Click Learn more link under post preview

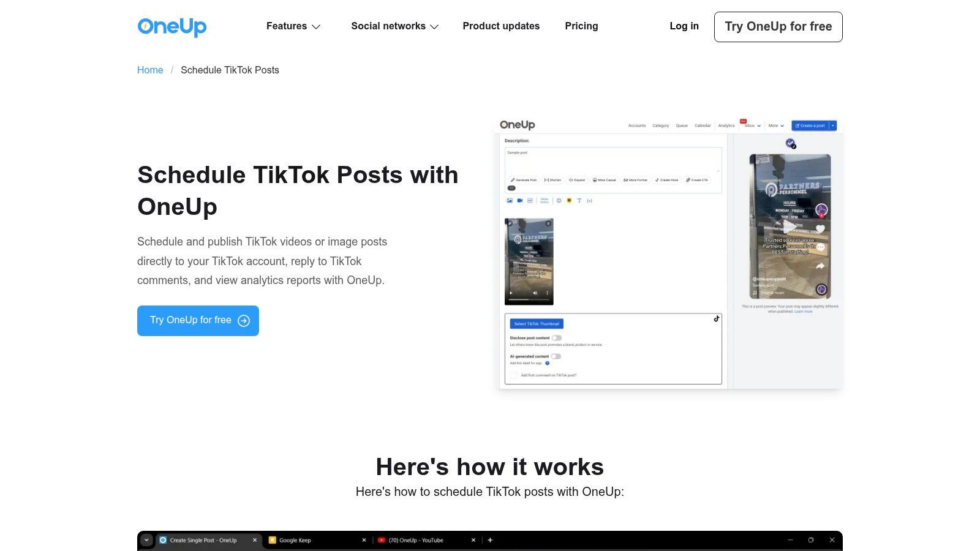click(x=804, y=312)
